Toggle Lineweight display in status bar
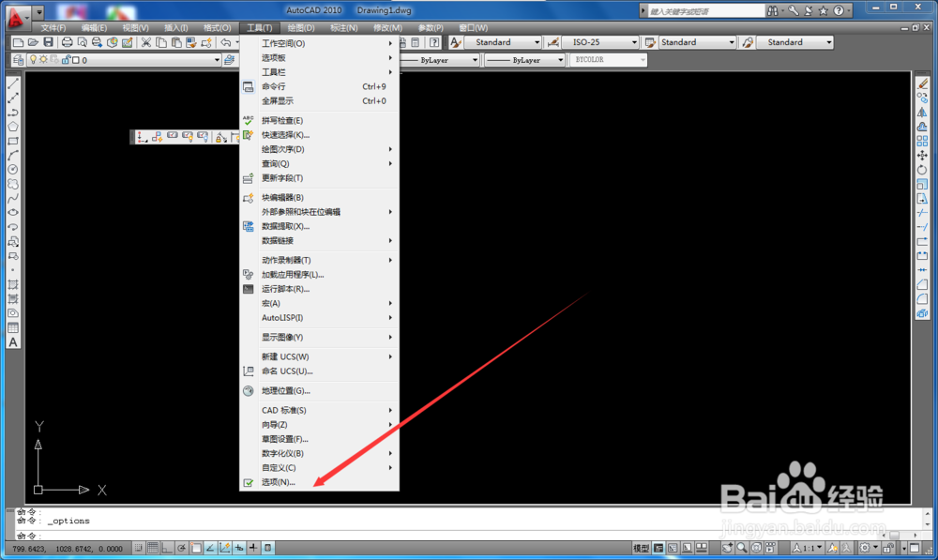This screenshot has width=938, height=560. coord(253,548)
